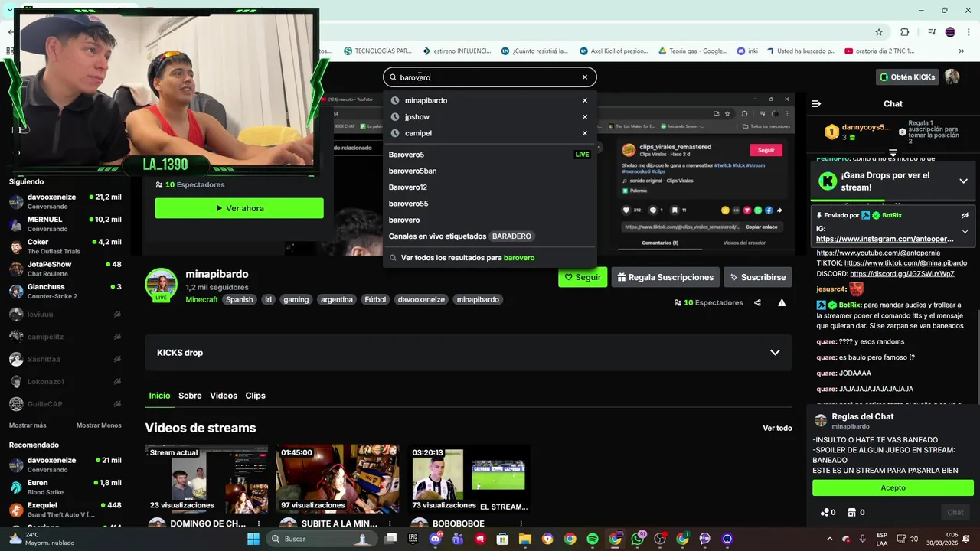This screenshot has height=551, width=980.
Task: Subscribe with the Suscribirse button
Action: point(757,277)
